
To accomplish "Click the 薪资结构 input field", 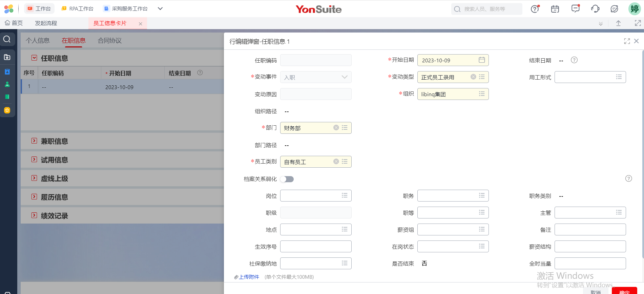I will tap(590, 246).
